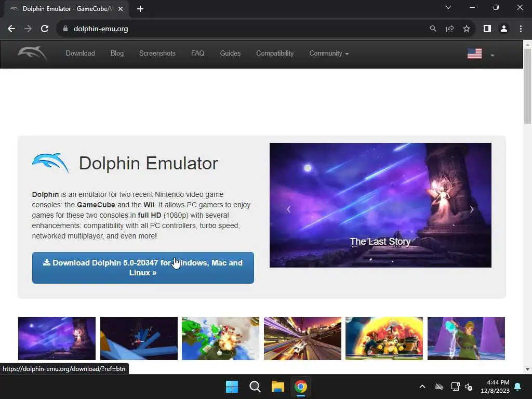This screenshot has height=399, width=532.
Task: Click Download Dolphin 5.0-20347 button
Action: [x=143, y=268]
